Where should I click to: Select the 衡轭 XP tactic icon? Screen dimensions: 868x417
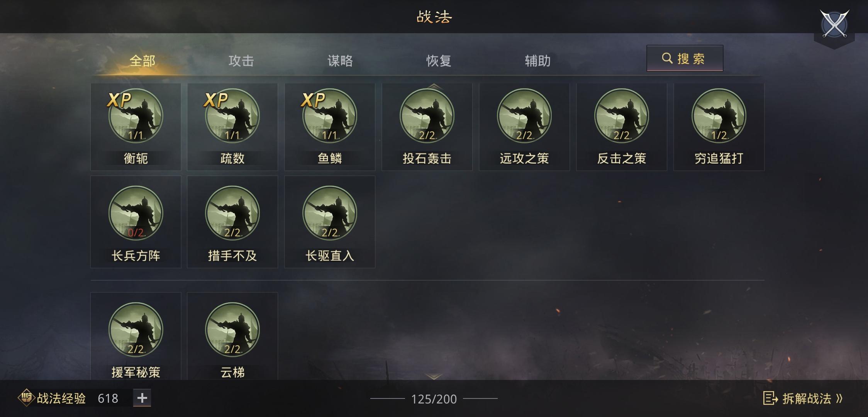(136, 116)
